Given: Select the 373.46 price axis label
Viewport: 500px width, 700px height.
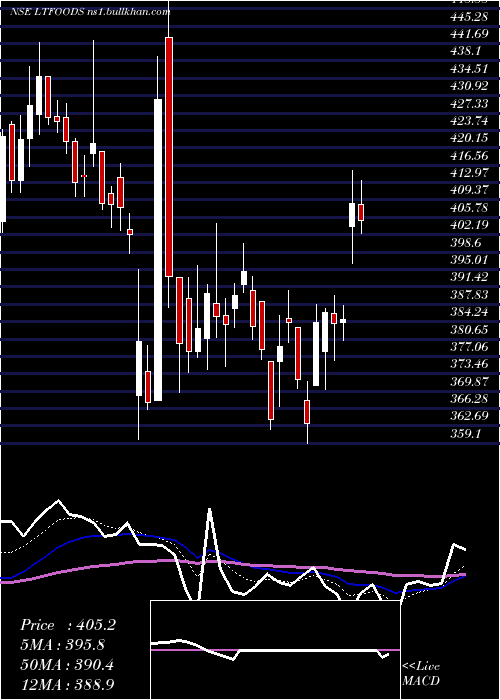Looking at the screenshot, I should click(x=469, y=364).
